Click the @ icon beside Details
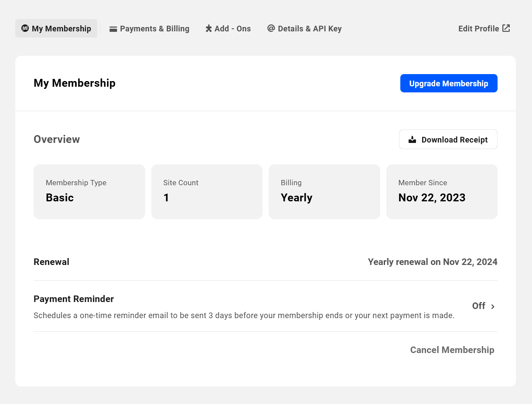Viewport: 532px width, 404px height. [x=271, y=28]
